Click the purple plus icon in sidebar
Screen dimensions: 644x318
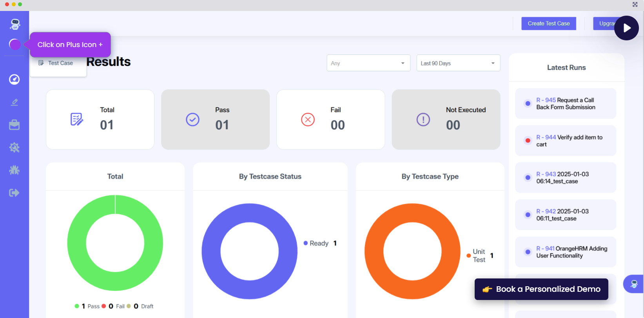(x=15, y=44)
